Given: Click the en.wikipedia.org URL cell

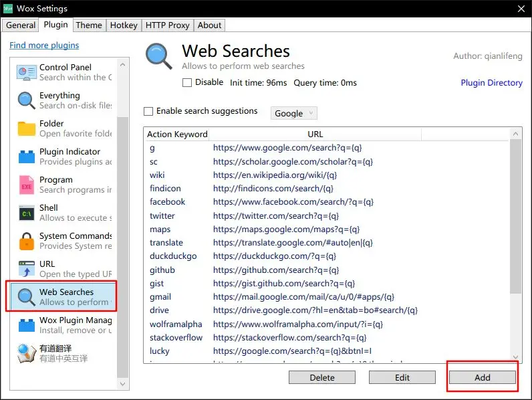Looking at the screenshot, I should click(x=275, y=175).
